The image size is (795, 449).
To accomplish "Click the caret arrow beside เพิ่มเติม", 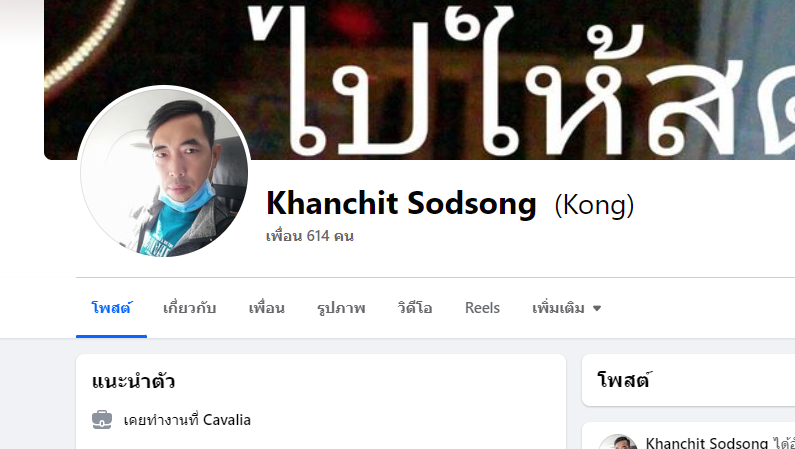I will (597, 308).
